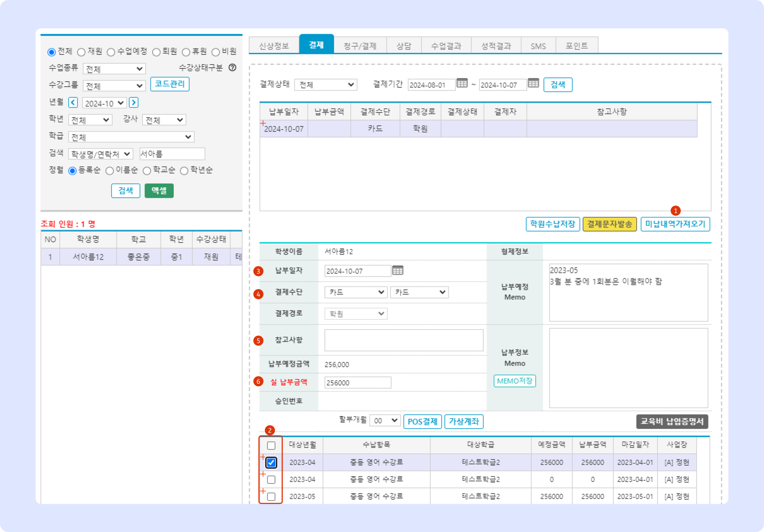Click the 수강상태구분 help question icon

pos(232,68)
